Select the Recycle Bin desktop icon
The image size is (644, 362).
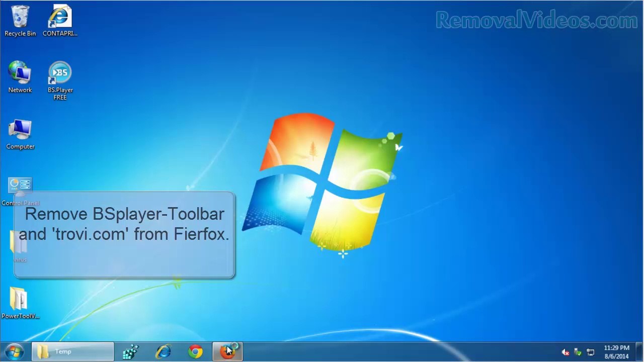(20, 21)
